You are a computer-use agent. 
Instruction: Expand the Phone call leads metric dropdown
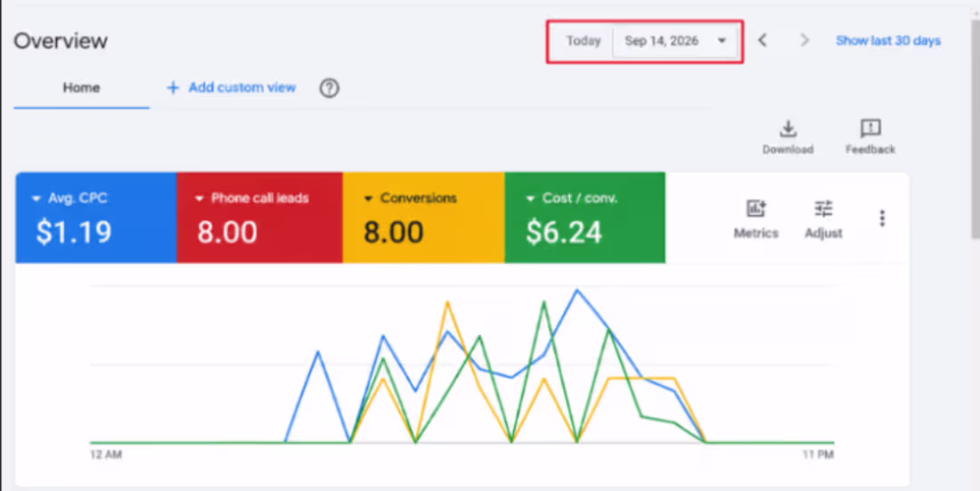[x=200, y=199]
